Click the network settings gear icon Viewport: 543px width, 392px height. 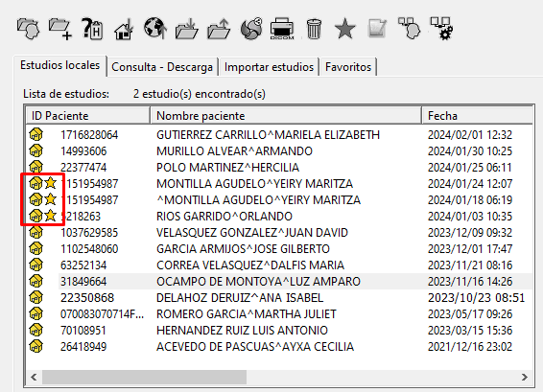[x=441, y=29]
